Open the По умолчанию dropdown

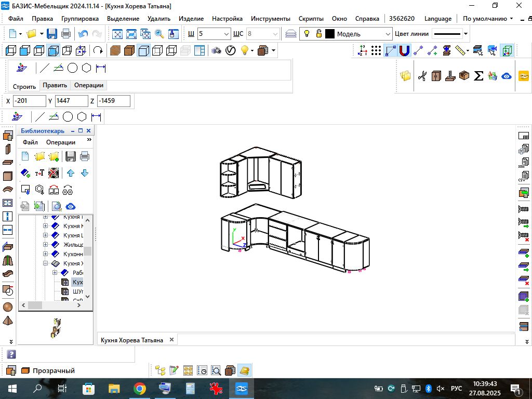(488, 19)
